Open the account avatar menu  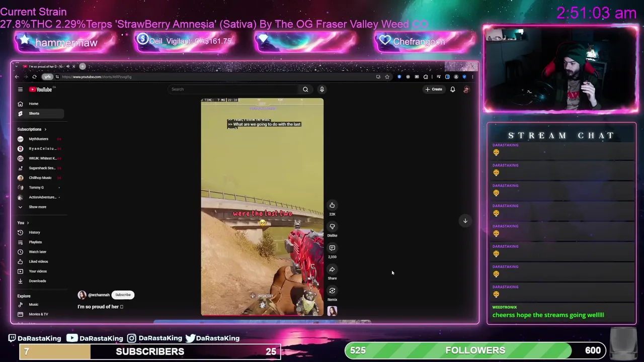(466, 89)
